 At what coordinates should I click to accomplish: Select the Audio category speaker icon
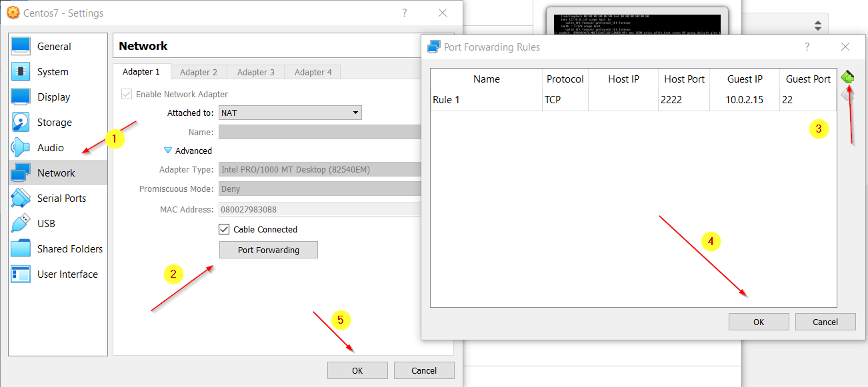click(x=21, y=147)
